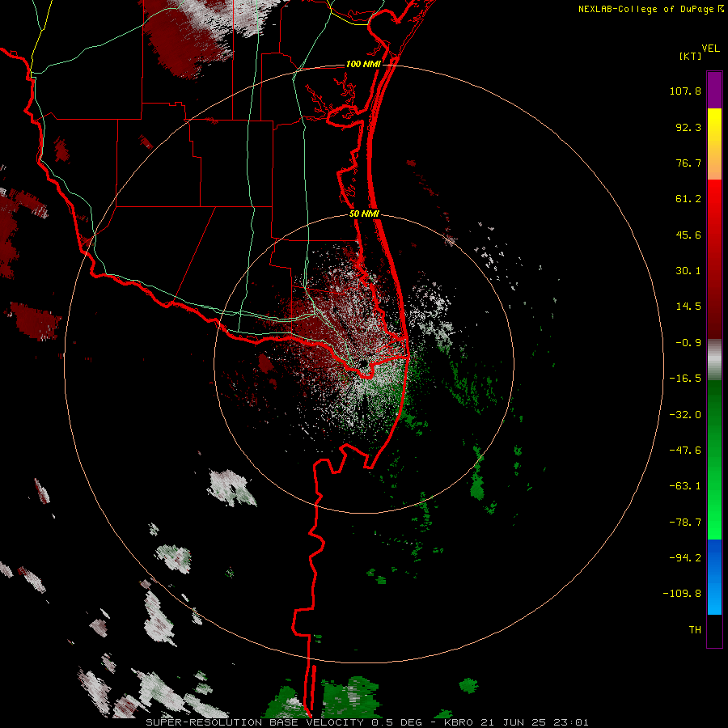The image size is (728, 728).
Task: Click the gray near-zero segment of color bar
Action: pyautogui.click(x=714, y=360)
